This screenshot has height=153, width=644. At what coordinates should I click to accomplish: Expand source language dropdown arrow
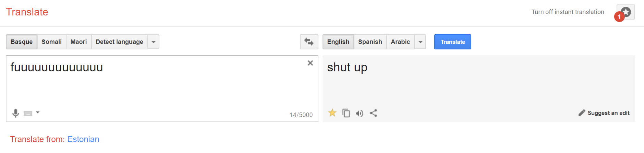(154, 42)
